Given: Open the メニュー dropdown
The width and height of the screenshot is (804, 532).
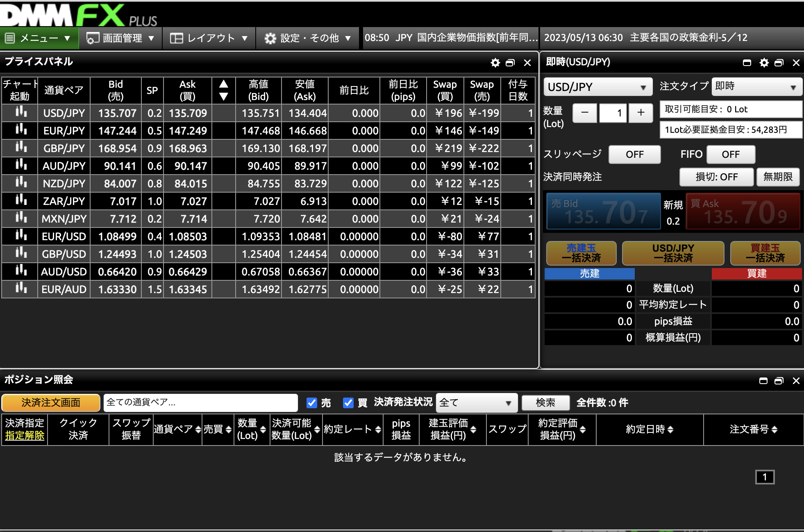Looking at the screenshot, I should coord(39,38).
